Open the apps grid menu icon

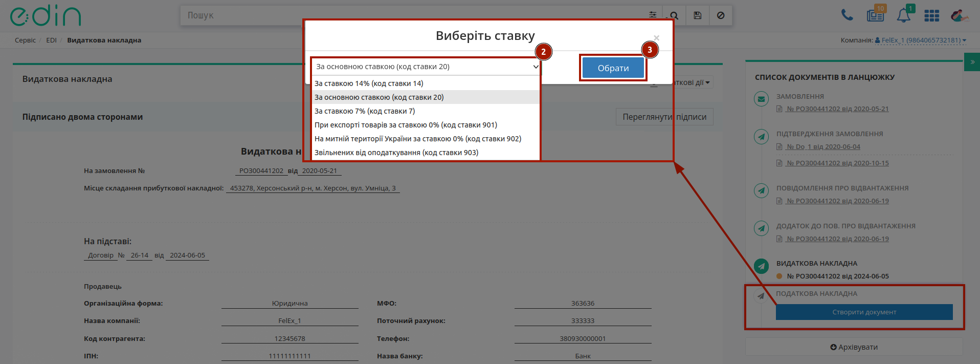point(932,16)
